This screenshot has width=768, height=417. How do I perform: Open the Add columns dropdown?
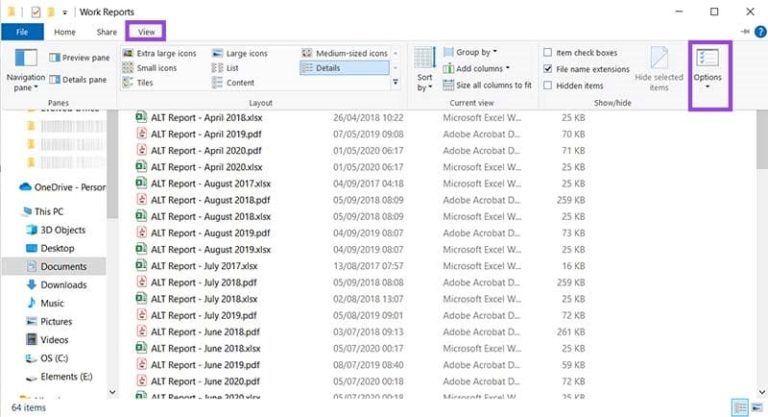pos(476,69)
